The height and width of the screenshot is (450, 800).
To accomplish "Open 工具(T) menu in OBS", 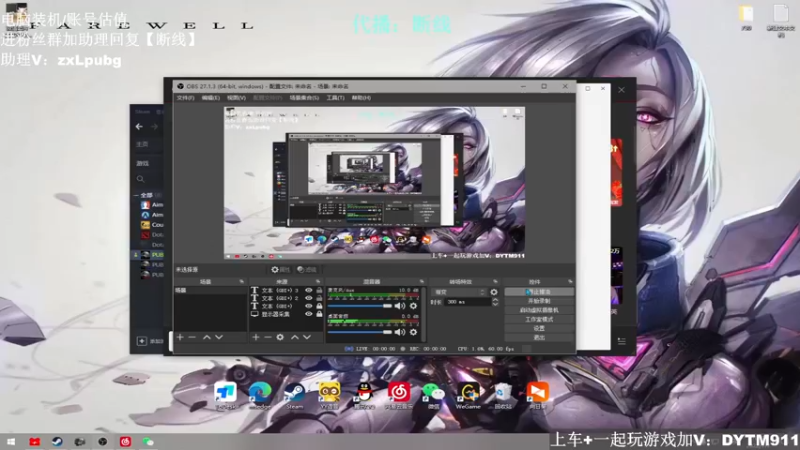I will click(335, 98).
